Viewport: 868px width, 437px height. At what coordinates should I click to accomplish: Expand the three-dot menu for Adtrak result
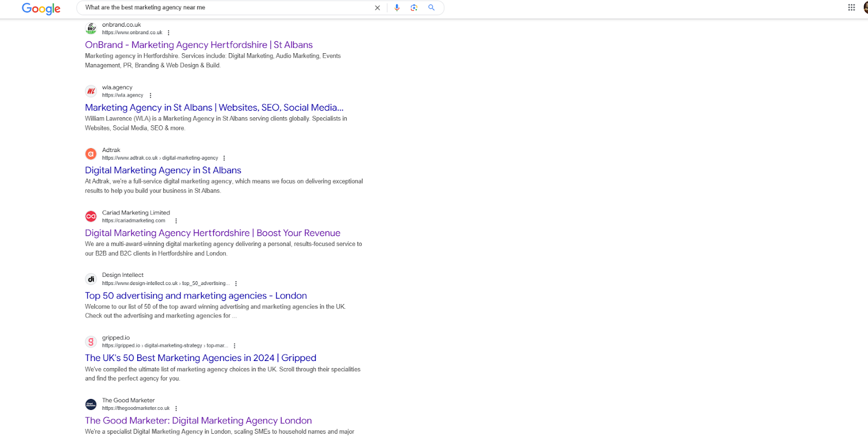224,159
